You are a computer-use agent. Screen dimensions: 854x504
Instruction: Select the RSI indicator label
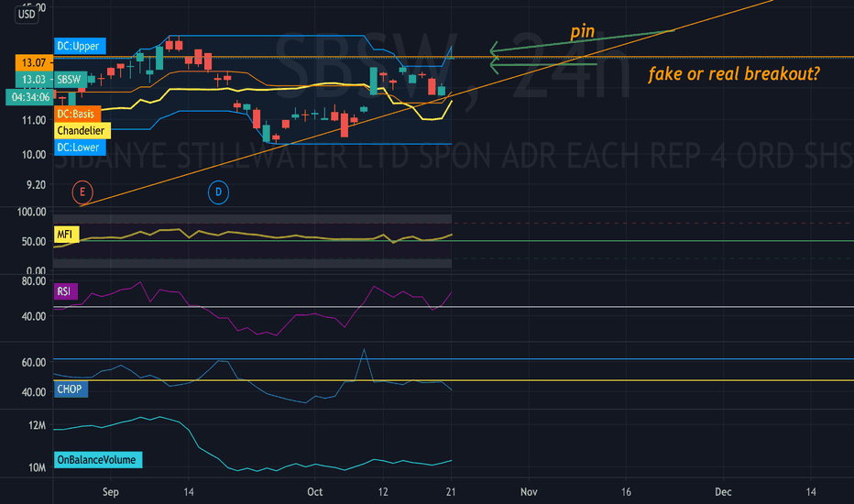coord(65,291)
